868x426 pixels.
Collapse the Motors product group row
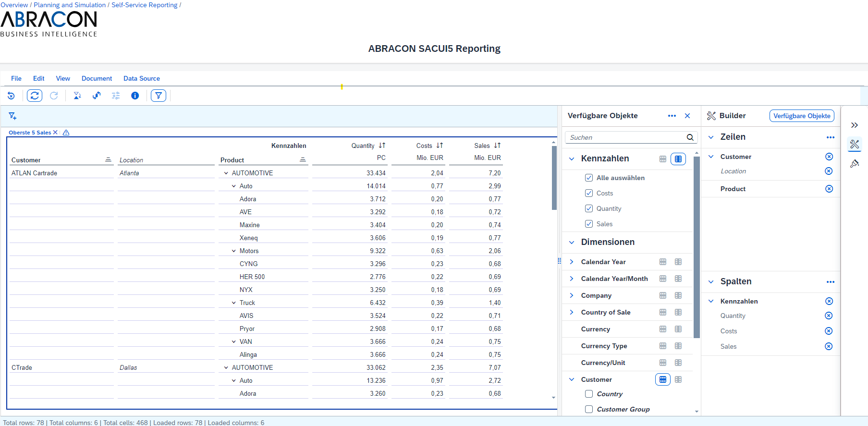(234, 251)
